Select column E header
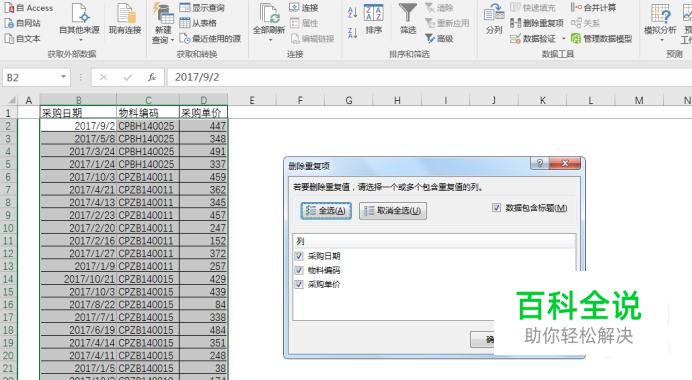 pos(252,100)
